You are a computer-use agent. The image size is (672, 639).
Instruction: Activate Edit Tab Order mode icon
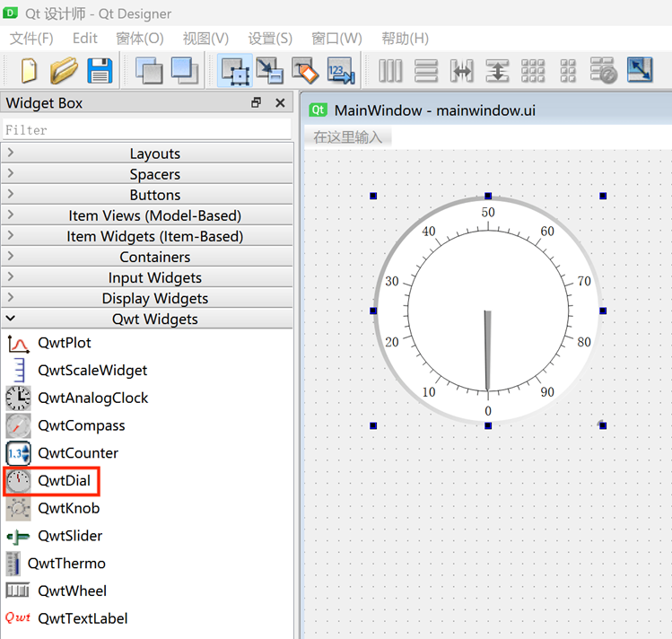point(341,71)
